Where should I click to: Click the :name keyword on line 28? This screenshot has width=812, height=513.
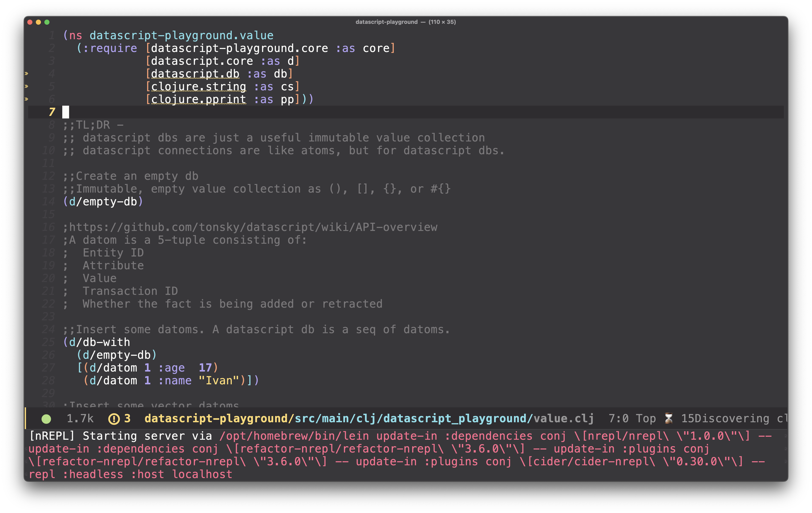point(175,381)
